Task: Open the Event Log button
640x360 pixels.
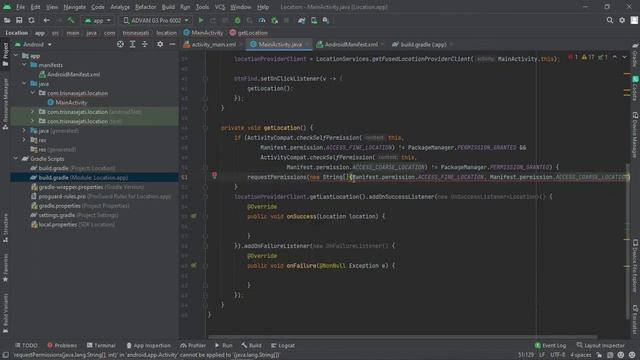Action: (550, 345)
